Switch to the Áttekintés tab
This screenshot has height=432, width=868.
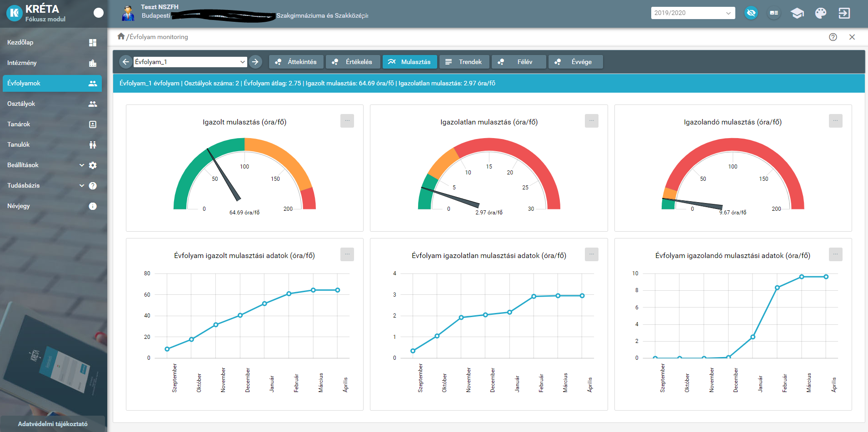[296, 62]
